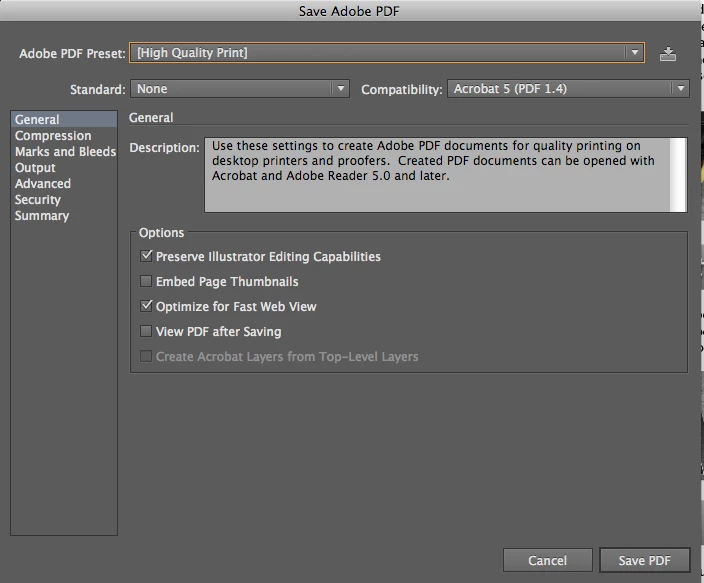Screen dimensions: 704x583
Task: Open the Standard dropdown
Action: click(240, 88)
